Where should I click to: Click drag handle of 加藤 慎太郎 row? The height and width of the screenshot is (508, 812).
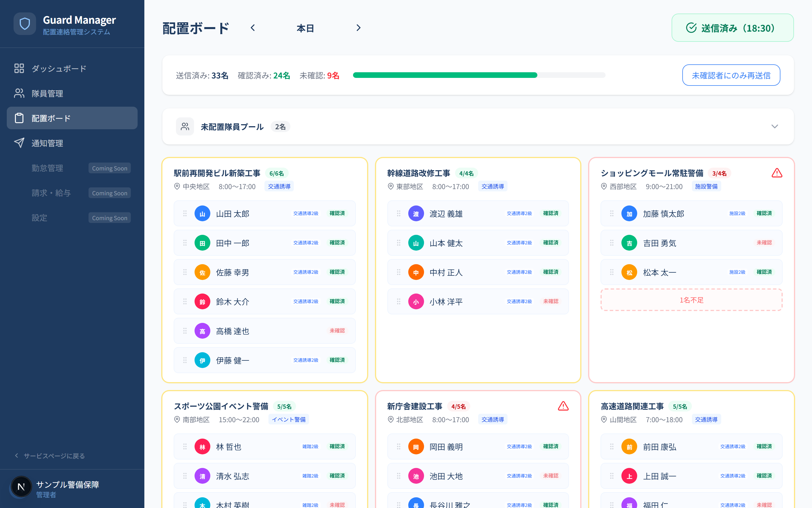(x=612, y=214)
